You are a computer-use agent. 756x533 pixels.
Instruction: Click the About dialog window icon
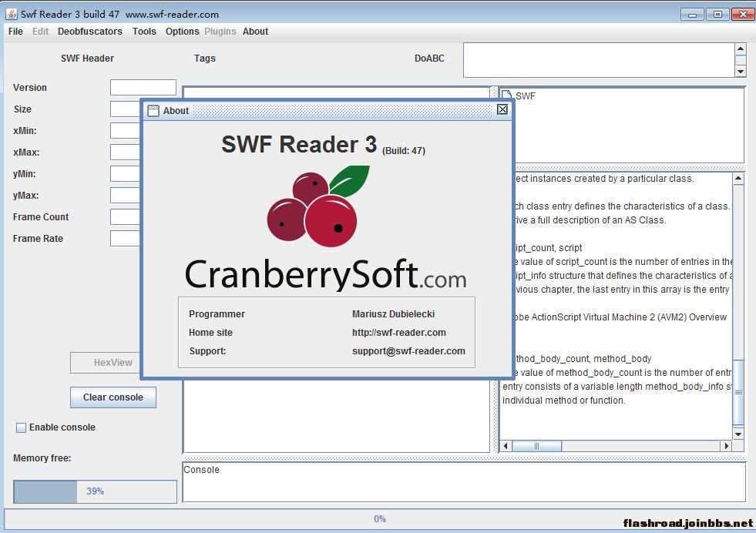(x=153, y=110)
